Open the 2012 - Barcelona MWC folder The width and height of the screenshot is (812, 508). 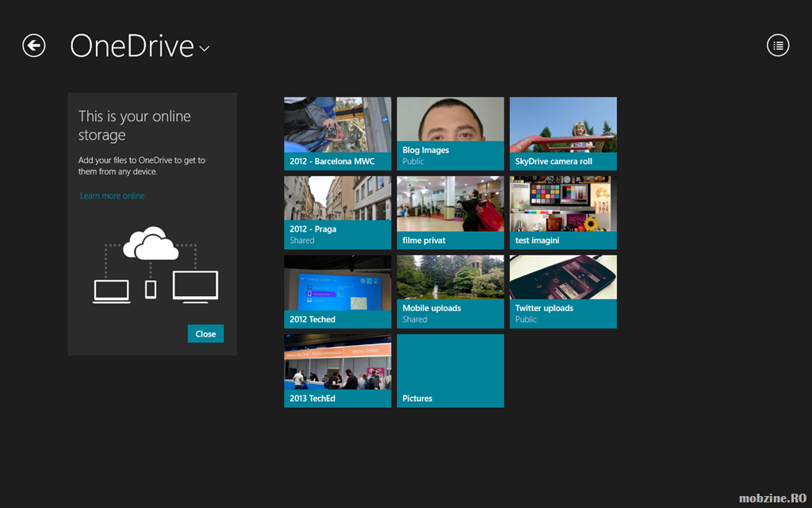point(338,133)
